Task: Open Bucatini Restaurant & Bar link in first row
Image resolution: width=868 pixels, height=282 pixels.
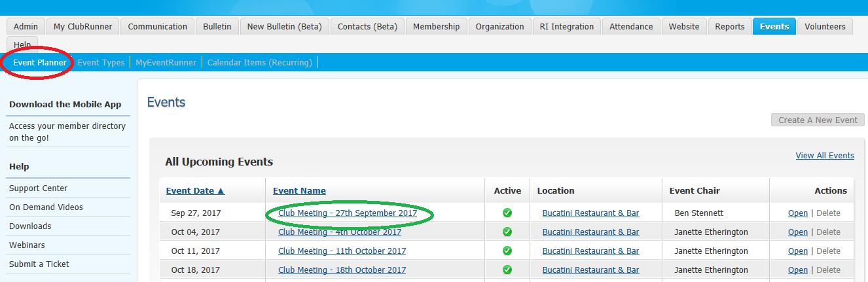Action: tap(590, 213)
